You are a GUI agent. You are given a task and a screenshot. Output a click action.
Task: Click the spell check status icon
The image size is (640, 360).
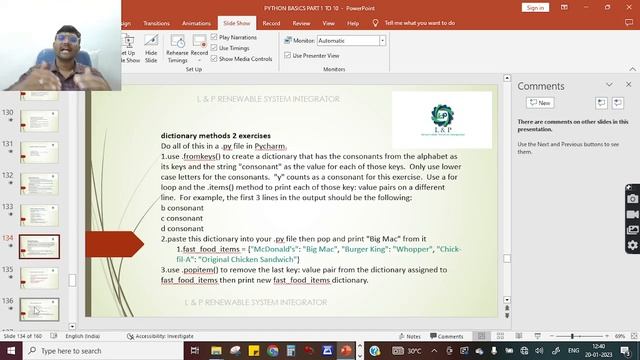point(53,336)
